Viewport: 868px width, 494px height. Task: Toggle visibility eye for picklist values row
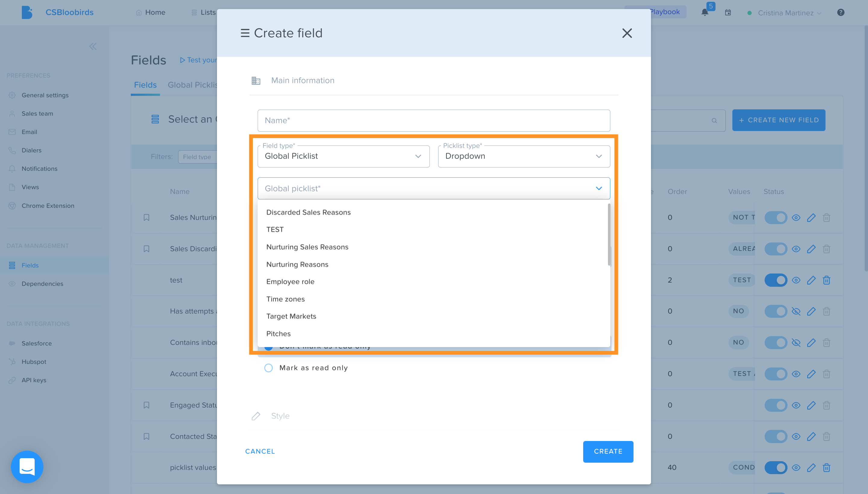796,467
